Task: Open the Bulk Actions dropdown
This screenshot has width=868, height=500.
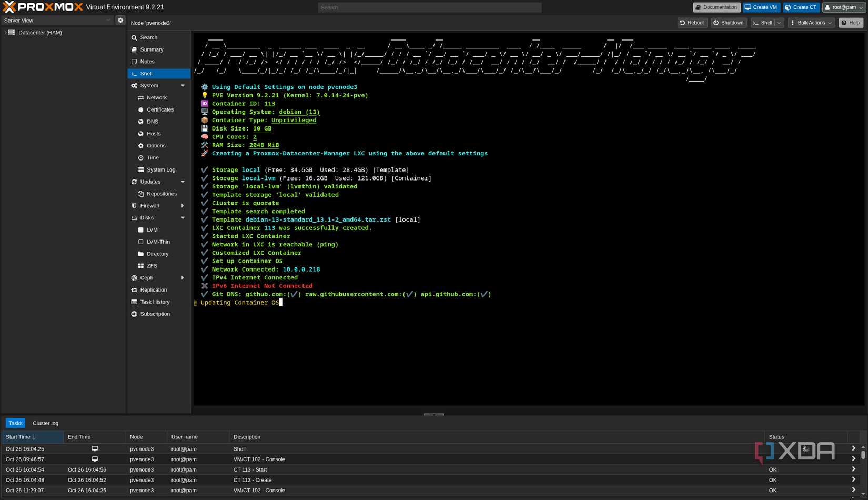Action: click(x=812, y=23)
